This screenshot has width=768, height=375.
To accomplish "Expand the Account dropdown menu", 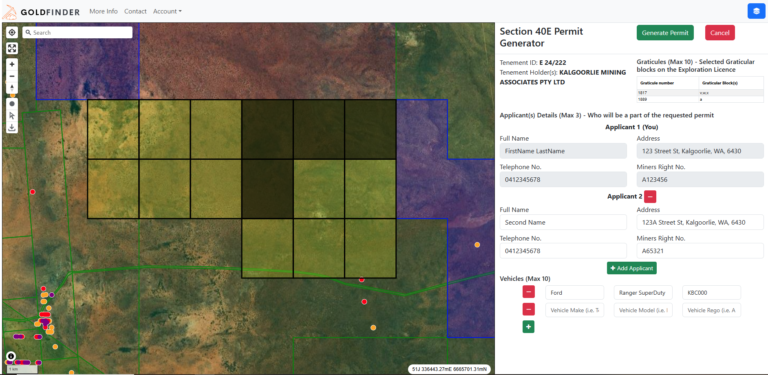I will [167, 11].
